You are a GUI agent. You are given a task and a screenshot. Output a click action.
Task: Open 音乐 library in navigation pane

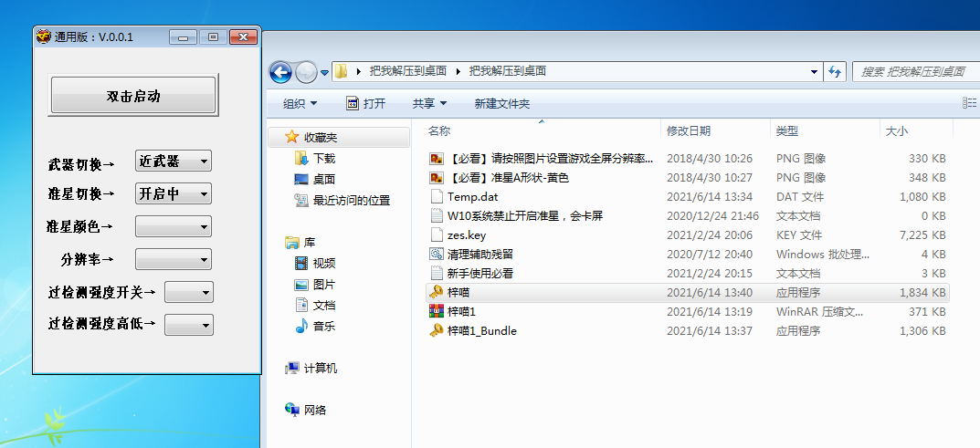pyautogui.click(x=323, y=326)
